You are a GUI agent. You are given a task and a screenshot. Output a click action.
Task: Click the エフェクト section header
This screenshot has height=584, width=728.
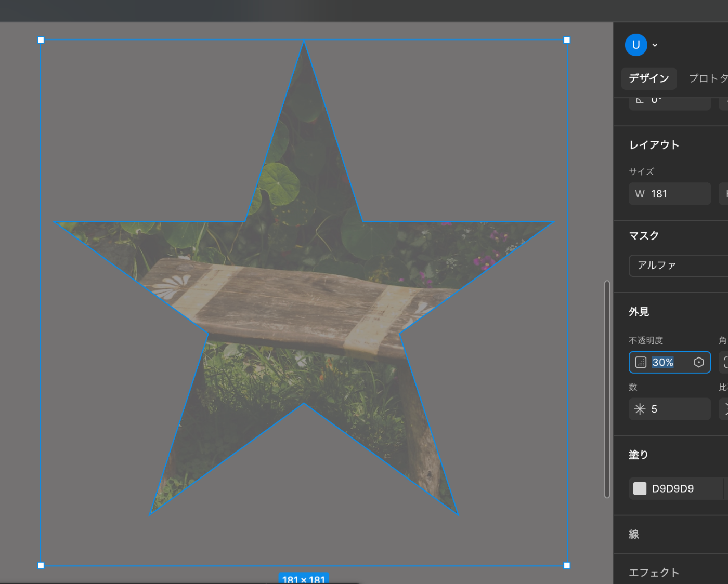click(654, 573)
